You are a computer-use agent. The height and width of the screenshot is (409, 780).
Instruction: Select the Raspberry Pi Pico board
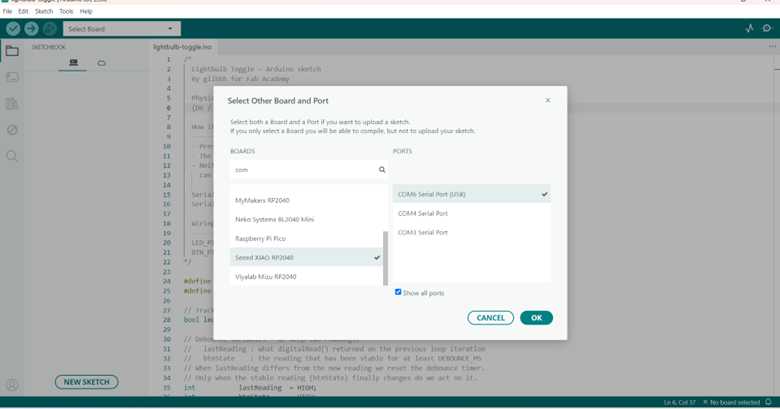[306, 238]
